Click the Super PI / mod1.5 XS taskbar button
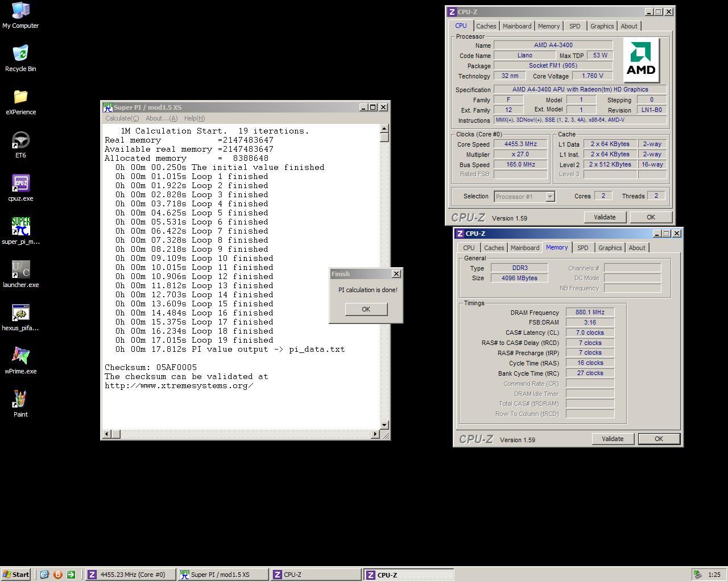This screenshot has height=582, width=728. coord(224,575)
